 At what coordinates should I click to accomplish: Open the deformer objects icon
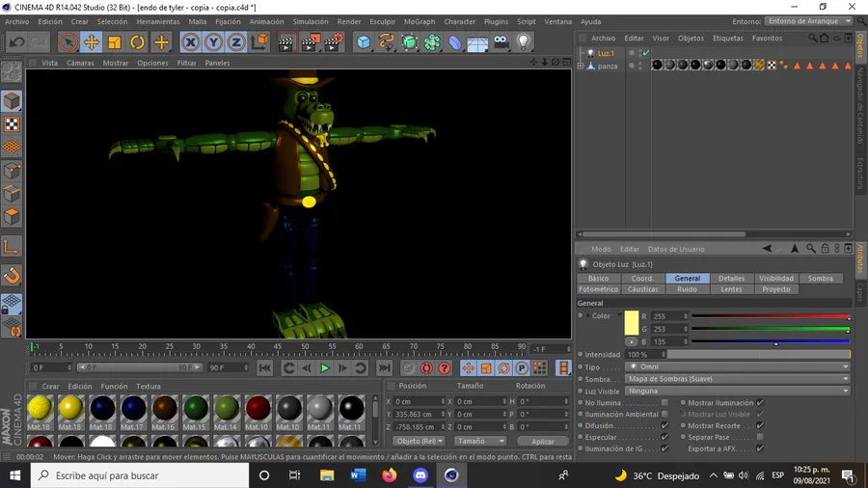coord(455,42)
